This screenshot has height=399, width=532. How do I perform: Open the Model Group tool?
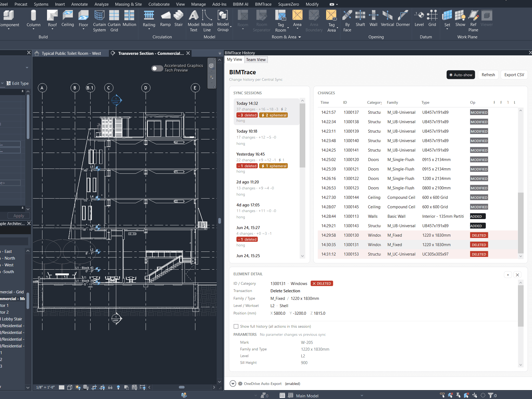(x=223, y=21)
